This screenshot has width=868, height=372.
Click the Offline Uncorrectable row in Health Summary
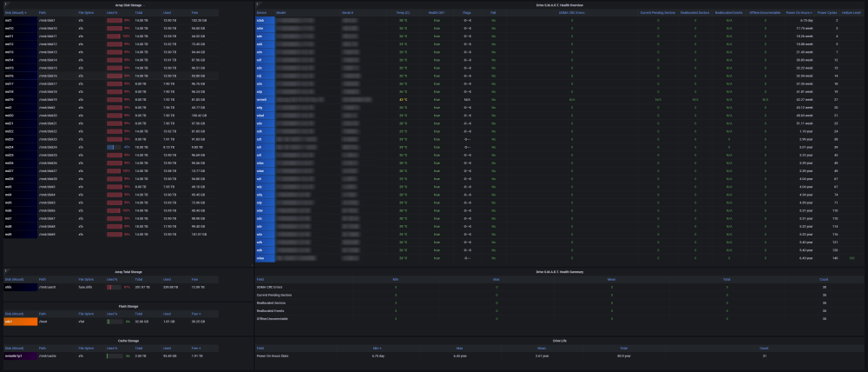click(x=560, y=319)
